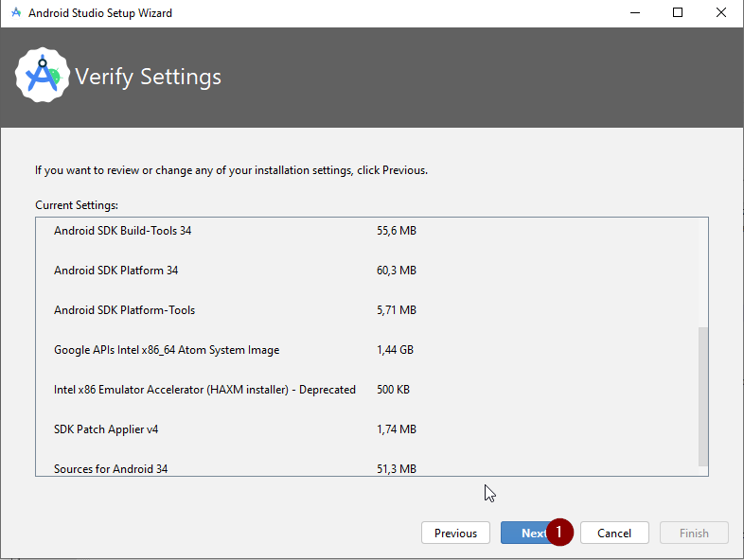
Task: Click the 1,44 GB size value
Action: tap(395, 350)
